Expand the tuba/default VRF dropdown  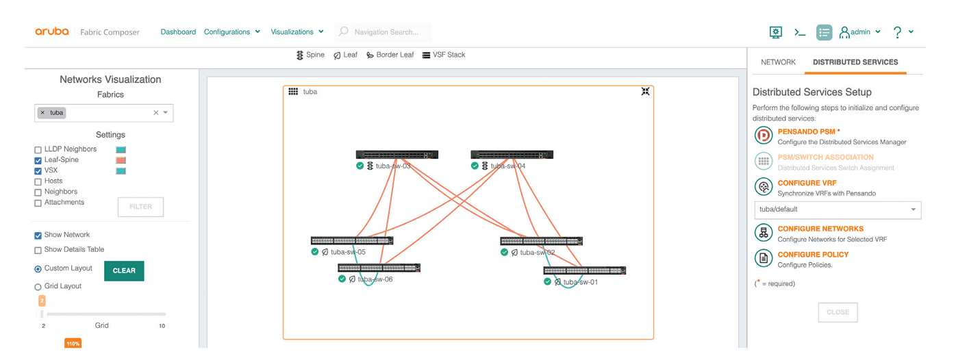point(837,210)
